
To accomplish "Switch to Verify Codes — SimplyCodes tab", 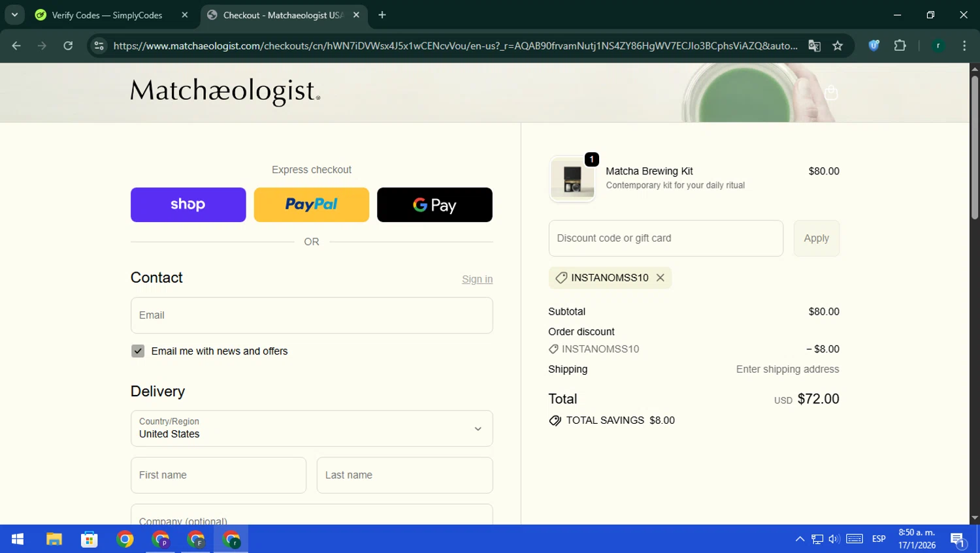I will pyautogui.click(x=106, y=15).
